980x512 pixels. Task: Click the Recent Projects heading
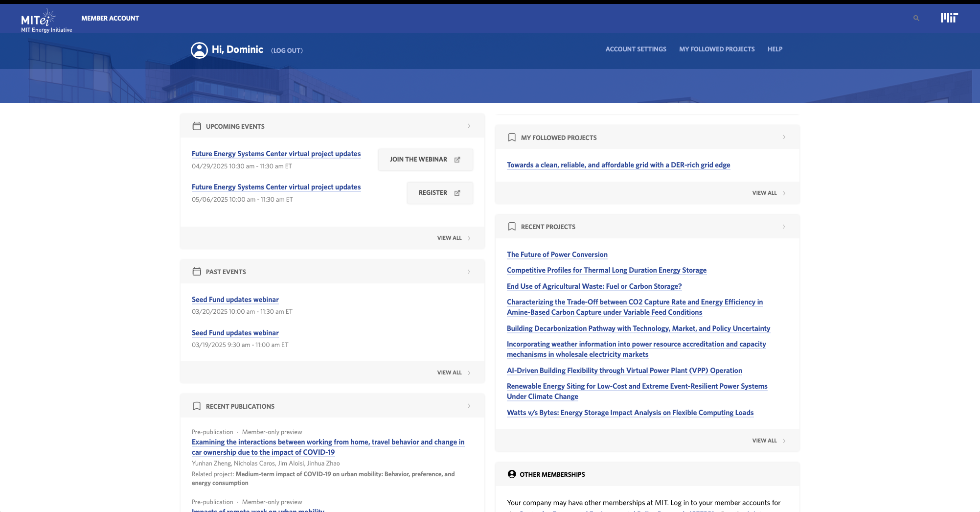(x=548, y=227)
